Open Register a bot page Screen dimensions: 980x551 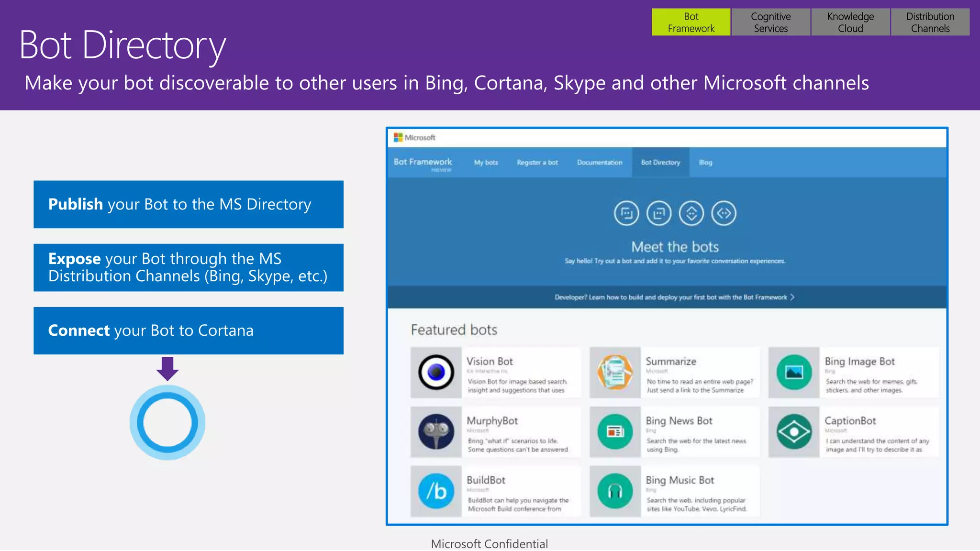click(x=537, y=163)
